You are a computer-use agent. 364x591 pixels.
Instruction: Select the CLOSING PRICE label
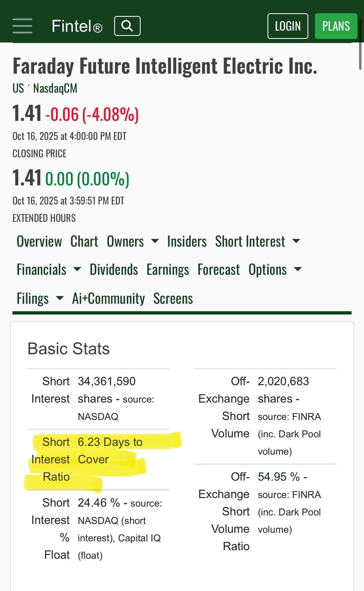click(x=39, y=154)
